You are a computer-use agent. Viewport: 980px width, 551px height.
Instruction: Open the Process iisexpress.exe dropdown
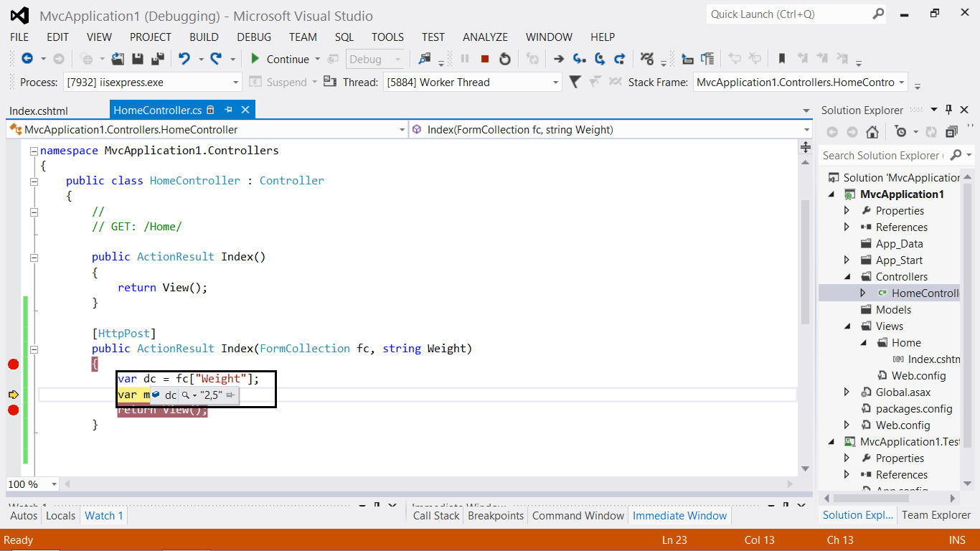[236, 83]
